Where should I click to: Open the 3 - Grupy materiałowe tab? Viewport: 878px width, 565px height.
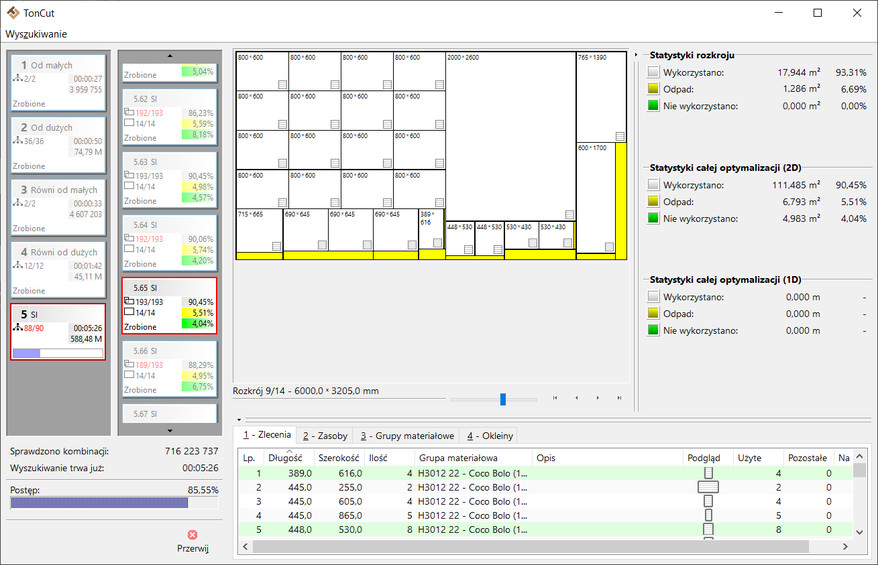[x=407, y=436]
